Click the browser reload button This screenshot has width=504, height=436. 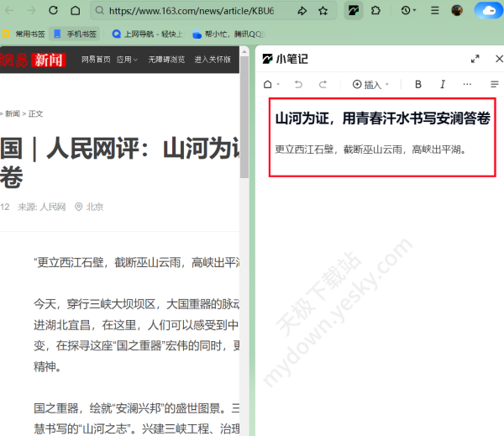point(53,11)
